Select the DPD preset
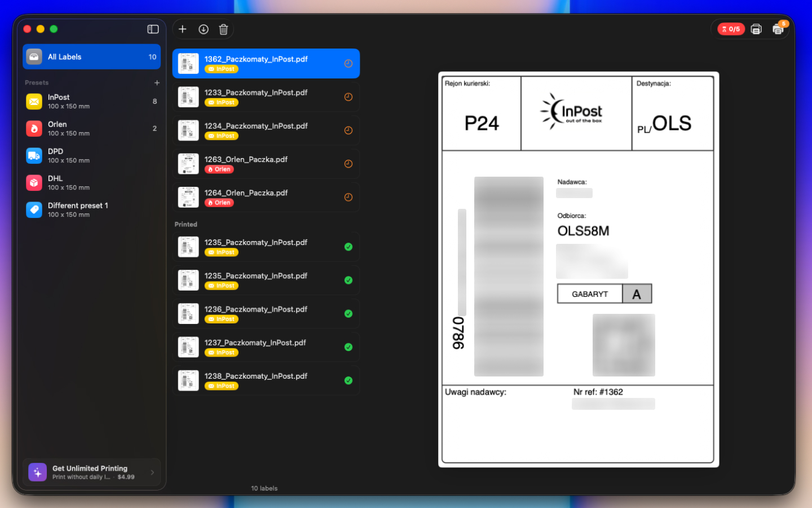Viewport: 812px width, 508px height. (x=91, y=156)
